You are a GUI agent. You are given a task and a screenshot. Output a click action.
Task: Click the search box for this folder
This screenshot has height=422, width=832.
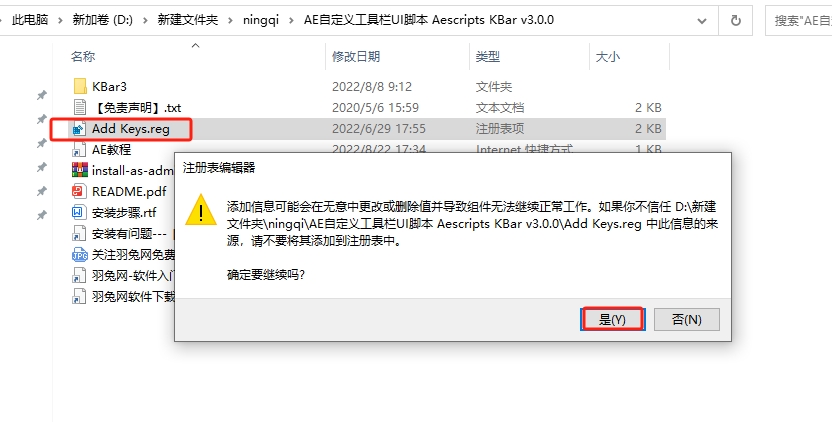800,20
